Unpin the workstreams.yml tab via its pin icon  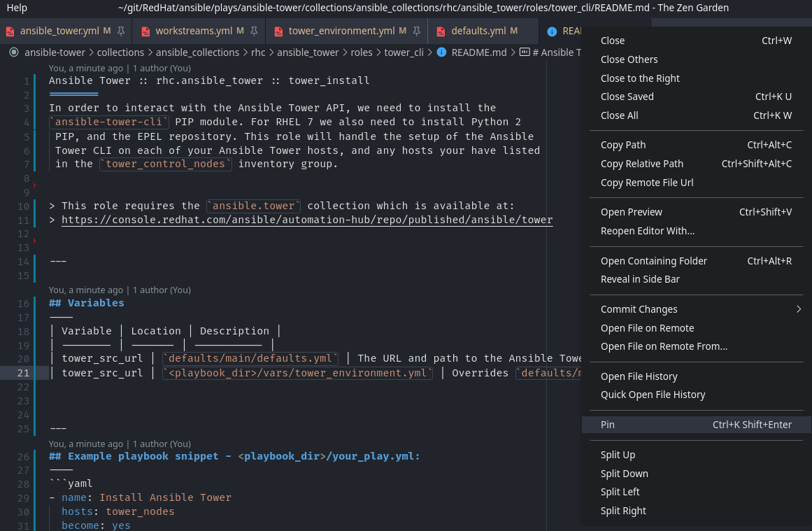254,31
